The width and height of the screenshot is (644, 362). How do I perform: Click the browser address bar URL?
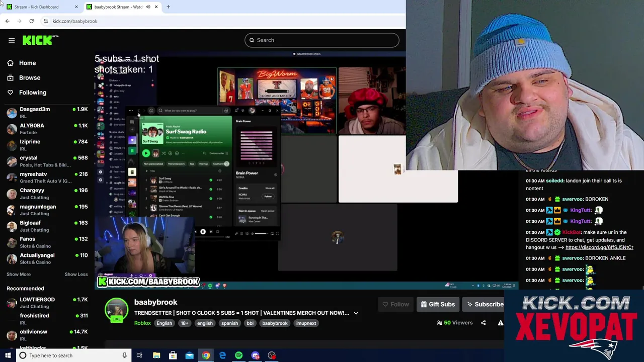[x=75, y=21]
